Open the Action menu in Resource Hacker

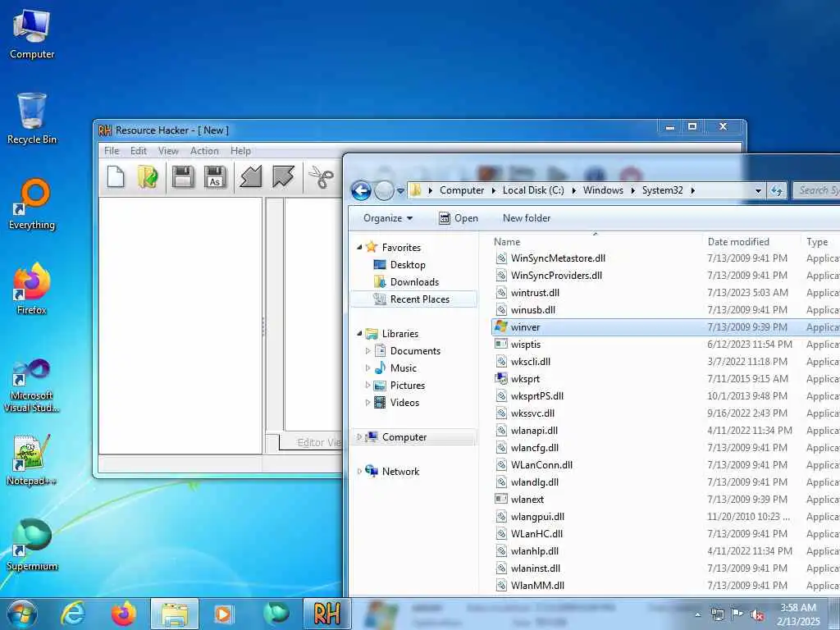[204, 151]
